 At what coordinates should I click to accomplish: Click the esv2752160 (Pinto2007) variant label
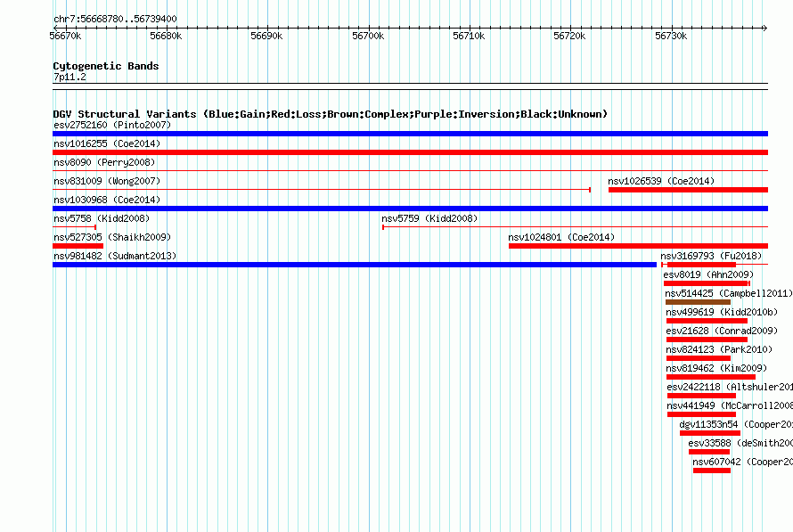coord(112,125)
